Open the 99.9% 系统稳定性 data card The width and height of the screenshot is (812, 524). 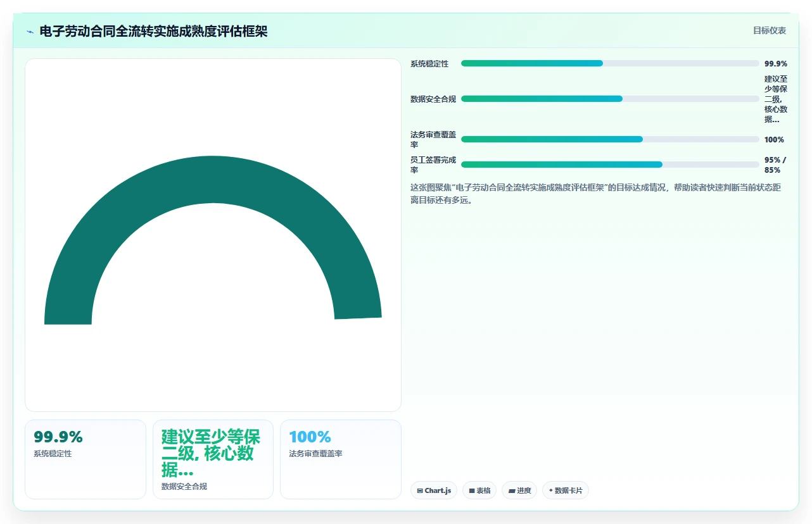[x=86, y=459]
